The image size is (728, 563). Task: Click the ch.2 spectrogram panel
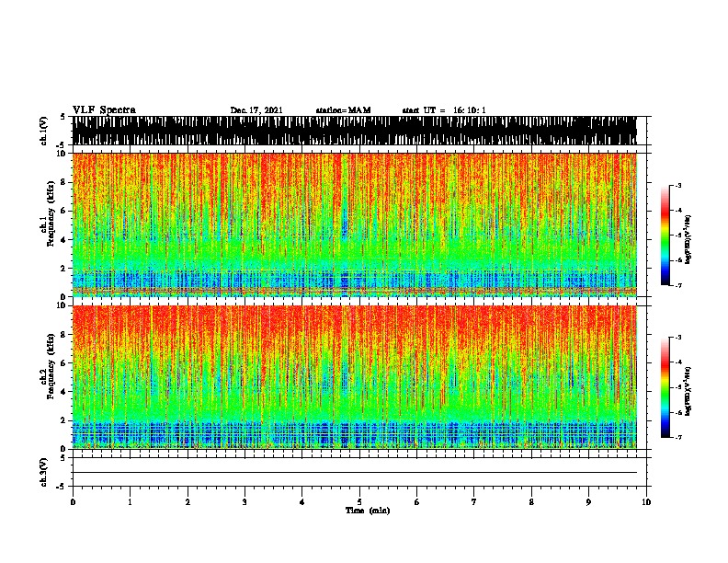pyautogui.click(x=354, y=377)
